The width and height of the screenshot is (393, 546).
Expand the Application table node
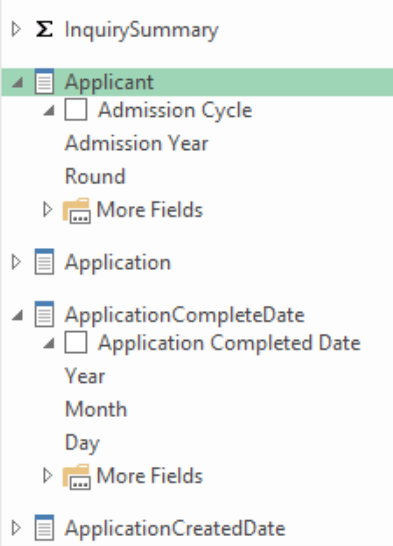coord(16,262)
